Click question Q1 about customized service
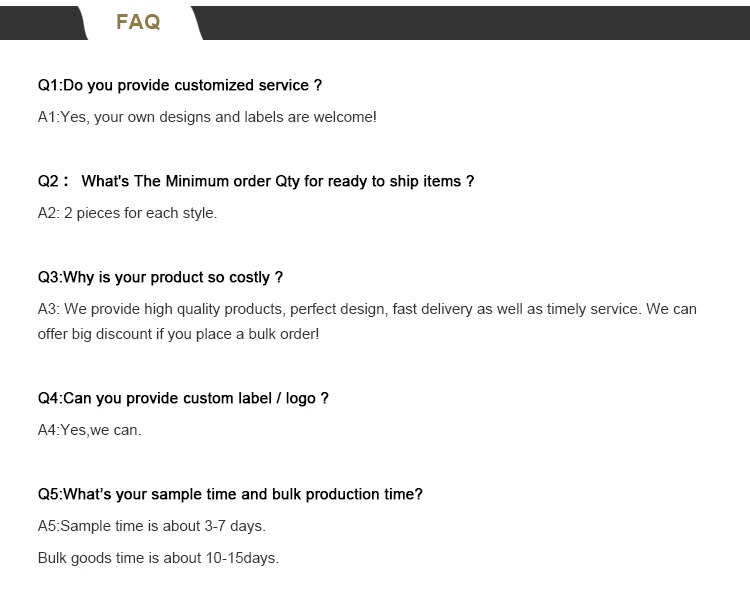The image size is (750, 591). 180,86
